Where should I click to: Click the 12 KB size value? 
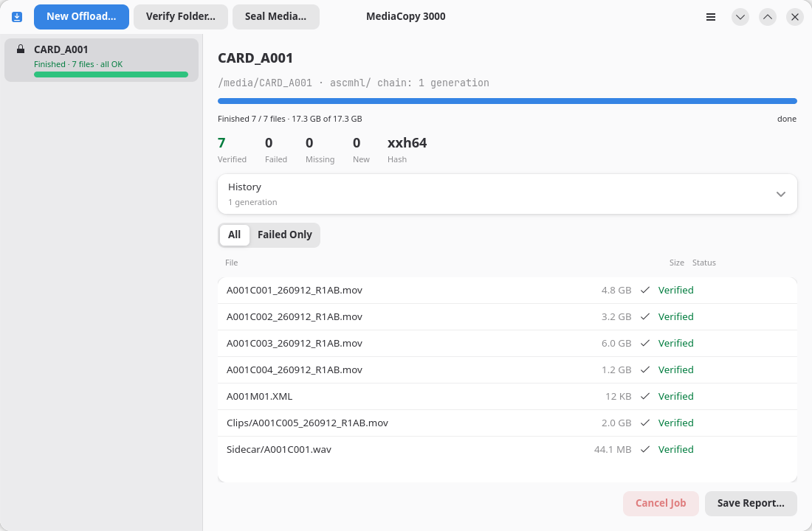click(x=619, y=397)
